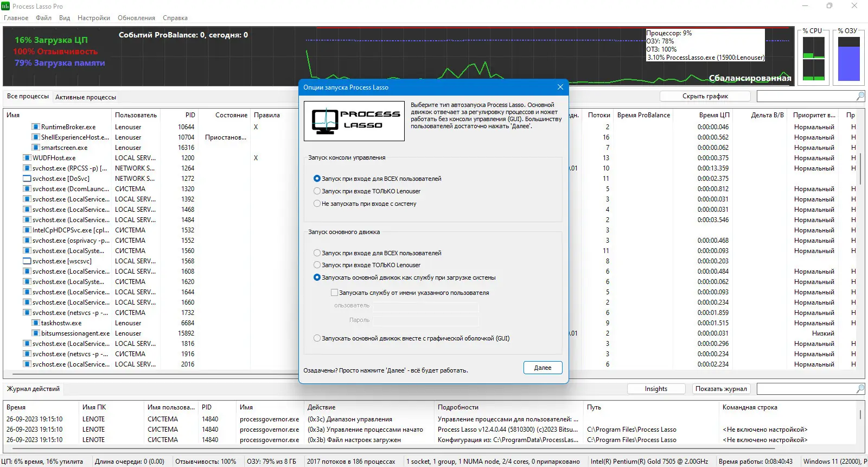Sort by the Время ProBalance column header
The height and width of the screenshot is (467, 868).
coord(644,115)
